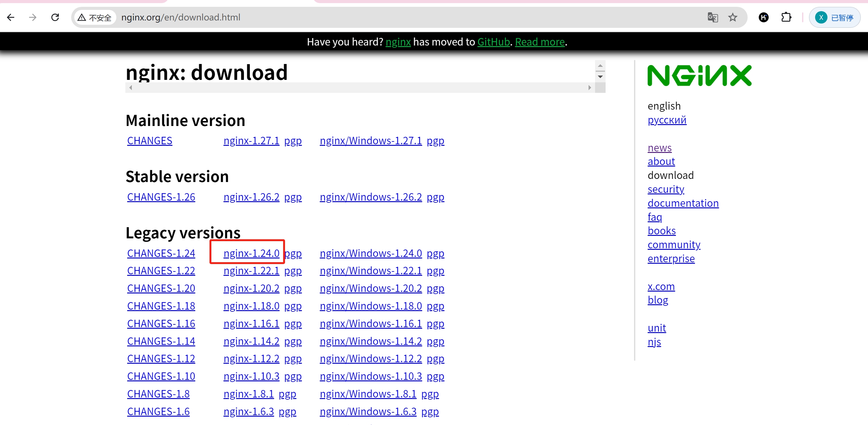
Task: Download nginx-1.20.2
Action: [x=251, y=288]
